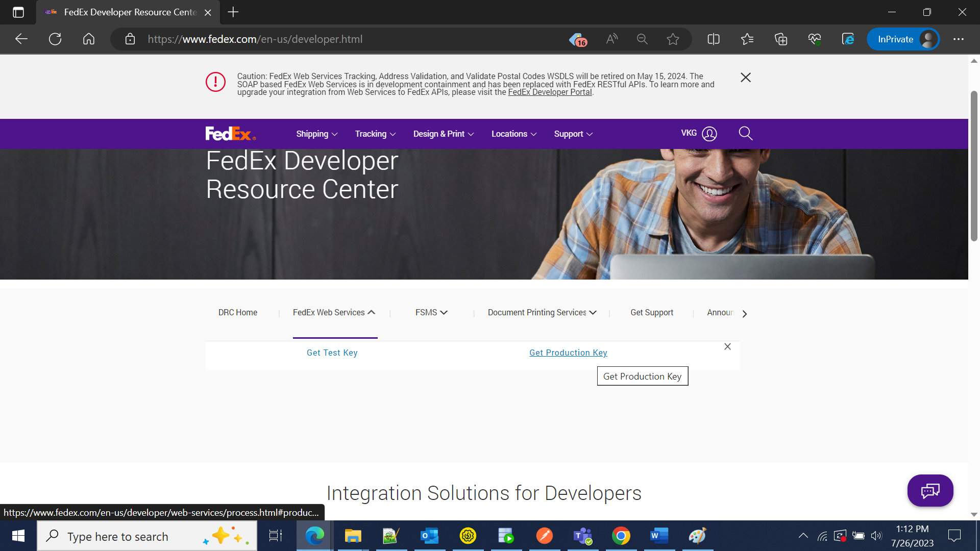980x551 pixels.
Task: Open the VKG user profile icon
Action: point(709,134)
